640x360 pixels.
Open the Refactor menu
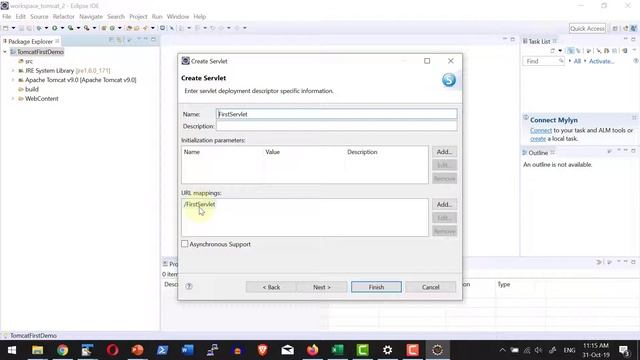point(64,16)
